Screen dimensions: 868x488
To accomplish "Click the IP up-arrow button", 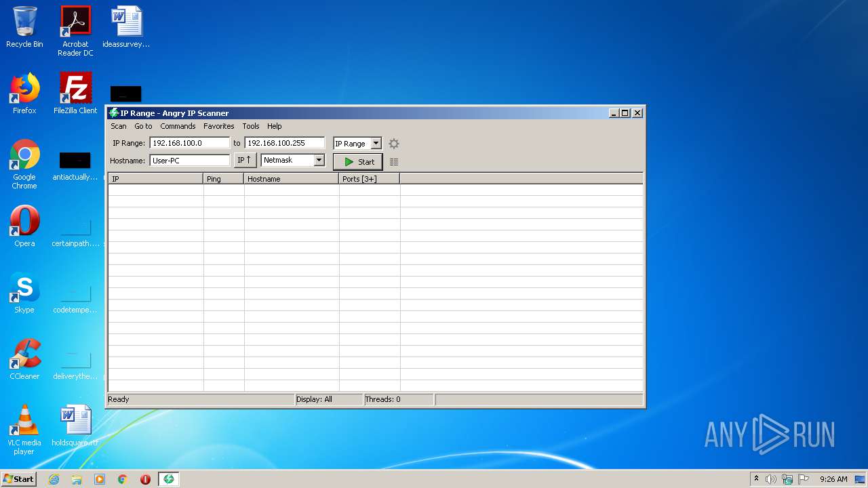I will [245, 161].
